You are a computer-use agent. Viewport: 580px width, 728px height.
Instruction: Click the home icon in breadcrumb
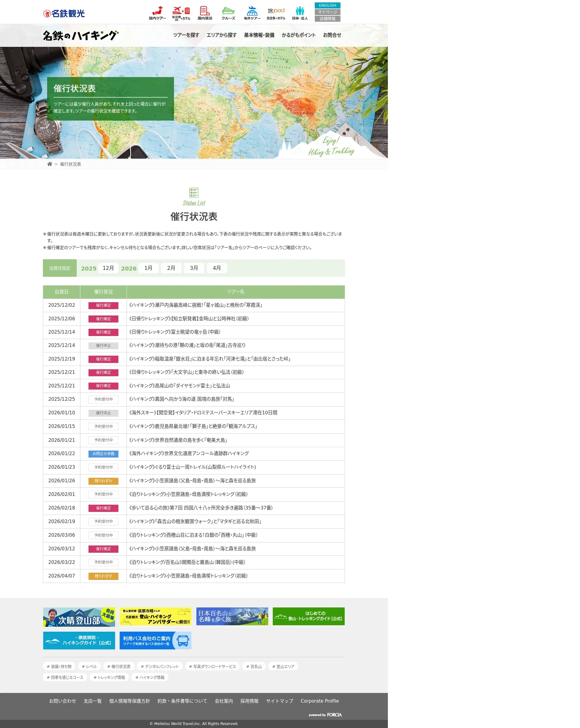tap(50, 164)
